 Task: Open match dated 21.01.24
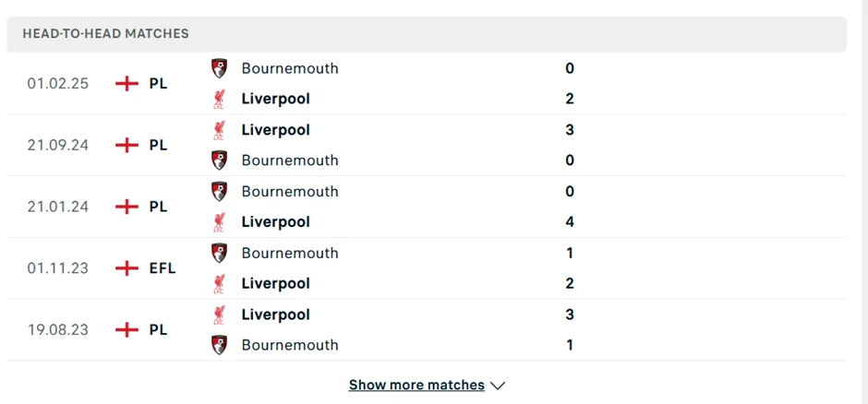[x=58, y=207]
